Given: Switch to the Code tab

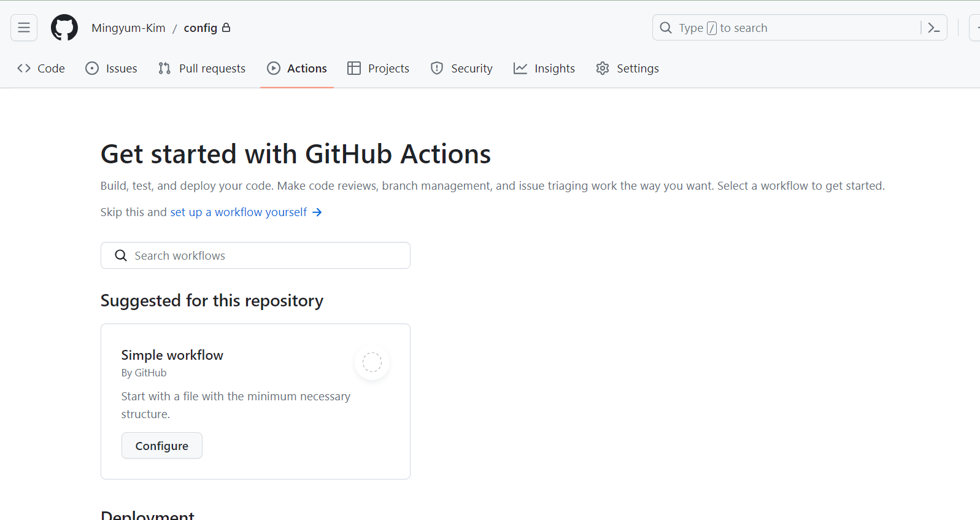Looking at the screenshot, I should pos(41,68).
